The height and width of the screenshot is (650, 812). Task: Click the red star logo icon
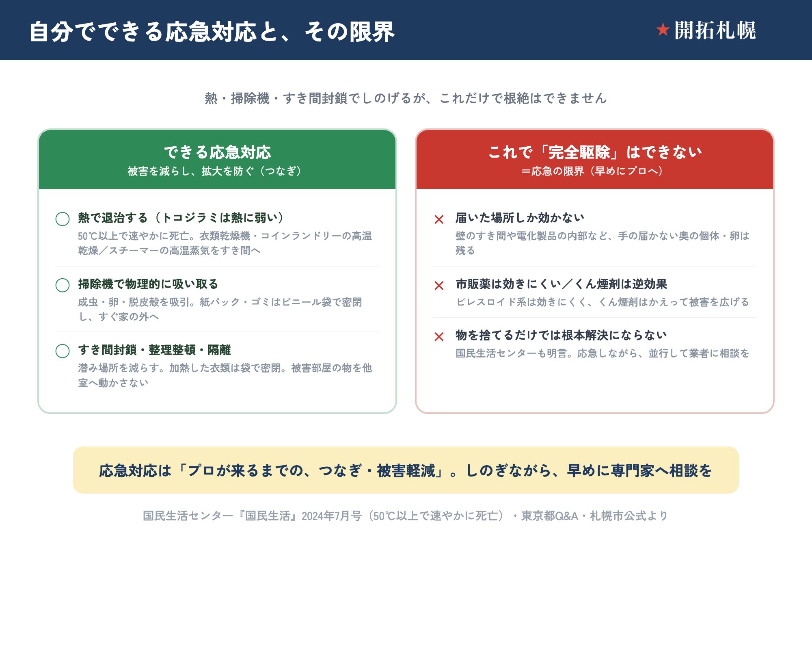click(x=663, y=30)
